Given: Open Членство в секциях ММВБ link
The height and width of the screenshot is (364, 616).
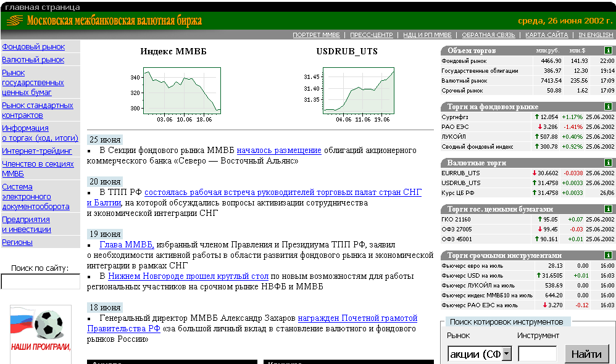Looking at the screenshot, I should click(38, 169).
